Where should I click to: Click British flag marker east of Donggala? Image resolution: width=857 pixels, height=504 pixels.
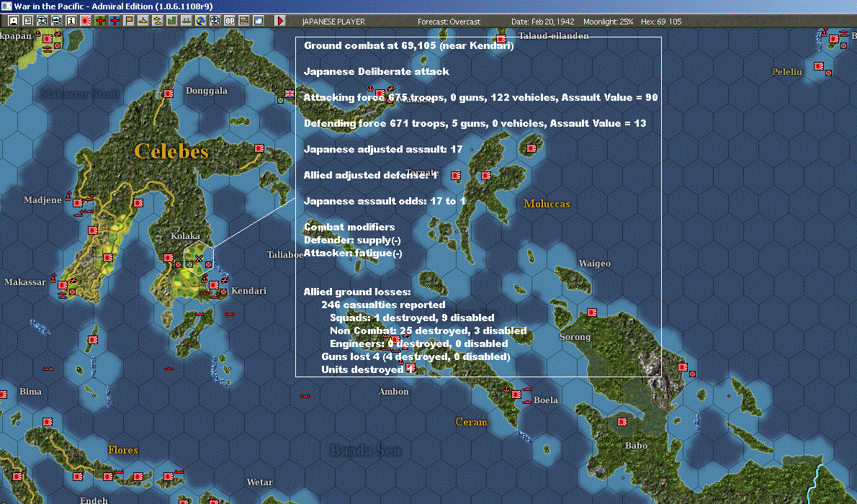289,94
